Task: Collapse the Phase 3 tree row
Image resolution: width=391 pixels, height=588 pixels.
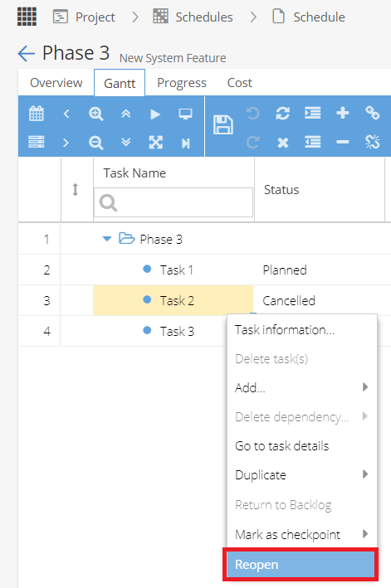Action: [x=107, y=239]
